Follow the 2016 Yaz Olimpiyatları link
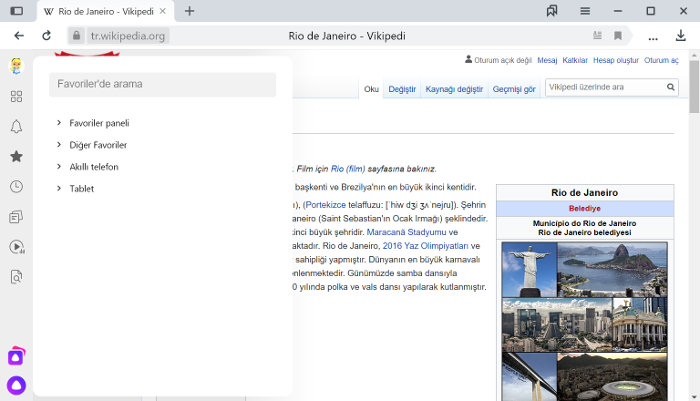This screenshot has width=700, height=401. pyautogui.click(x=425, y=246)
